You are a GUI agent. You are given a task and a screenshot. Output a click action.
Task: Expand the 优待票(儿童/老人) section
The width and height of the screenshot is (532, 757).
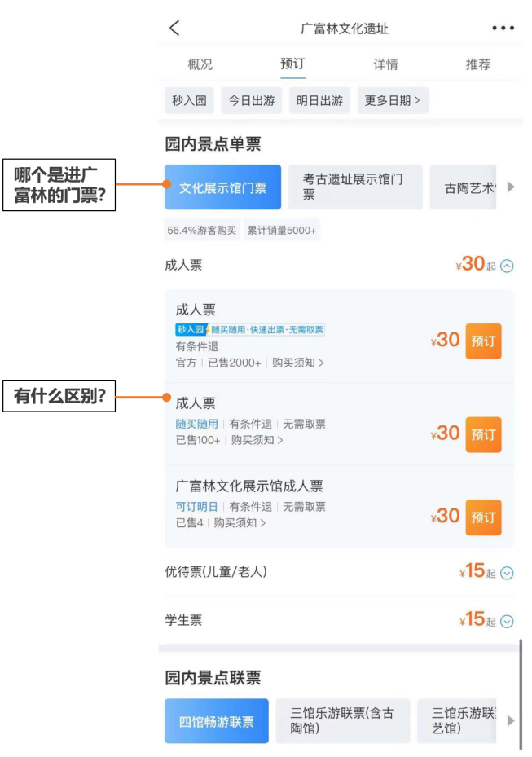pos(506,574)
